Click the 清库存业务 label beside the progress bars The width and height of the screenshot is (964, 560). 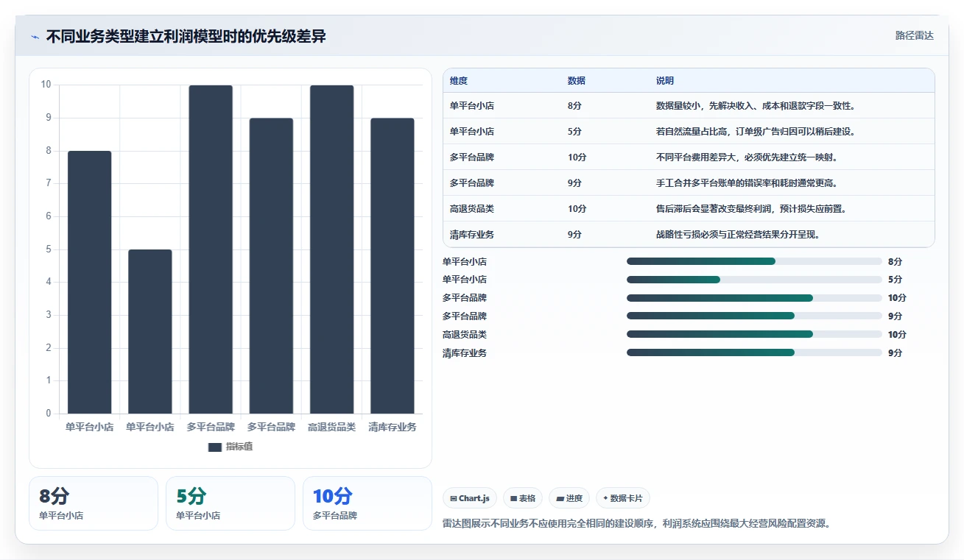click(465, 352)
